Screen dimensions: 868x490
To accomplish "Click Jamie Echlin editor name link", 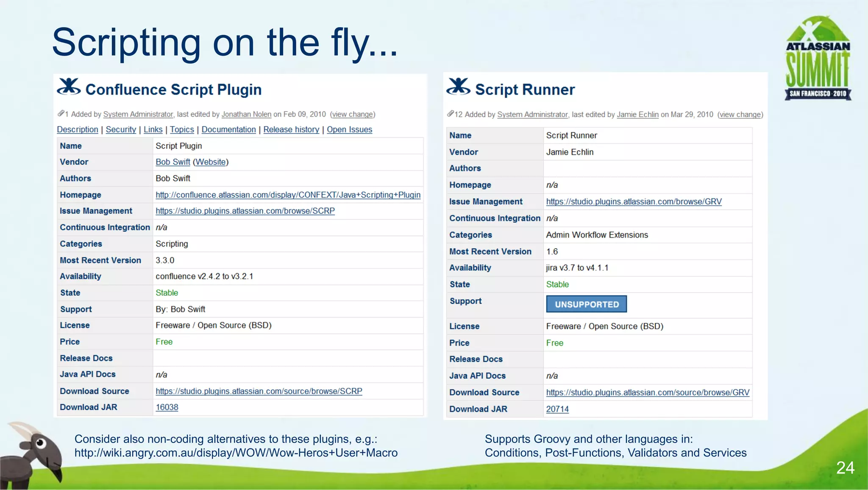I will pyautogui.click(x=637, y=115).
